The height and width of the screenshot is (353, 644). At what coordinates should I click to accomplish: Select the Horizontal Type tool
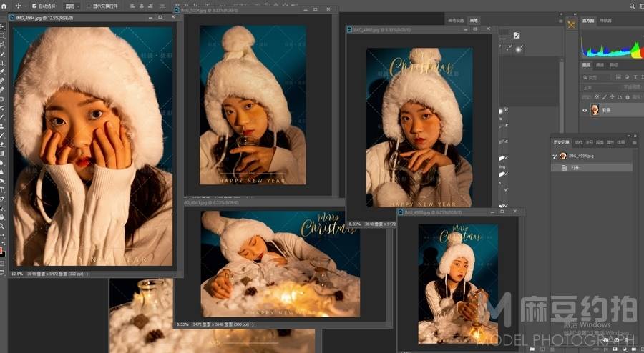point(2,189)
